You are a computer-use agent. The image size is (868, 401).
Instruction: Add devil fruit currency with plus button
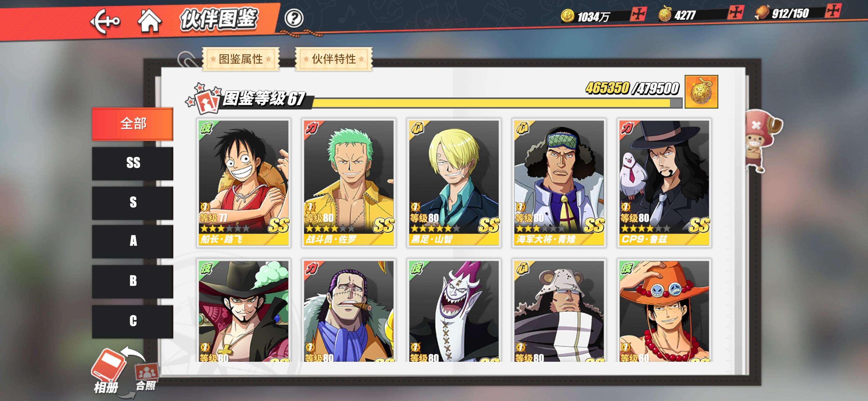point(735,12)
